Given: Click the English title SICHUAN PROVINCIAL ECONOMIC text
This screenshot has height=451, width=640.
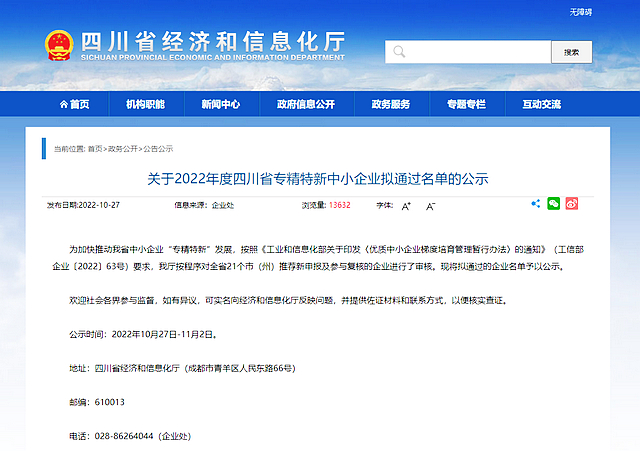Looking at the screenshot, I should pyautogui.click(x=213, y=58).
